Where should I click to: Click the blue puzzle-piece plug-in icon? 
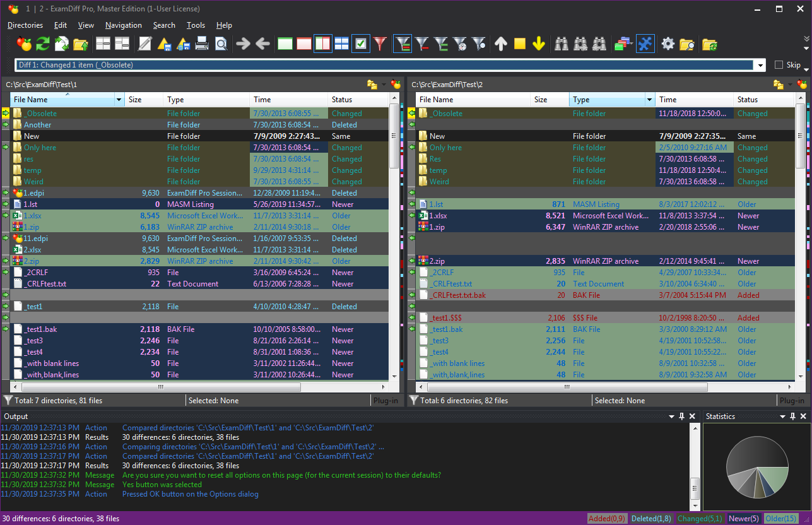pyautogui.click(x=645, y=44)
